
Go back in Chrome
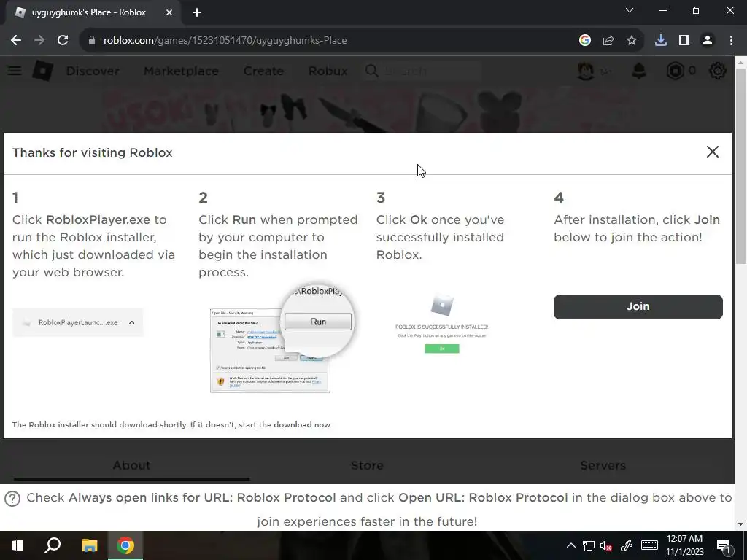(x=16, y=41)
